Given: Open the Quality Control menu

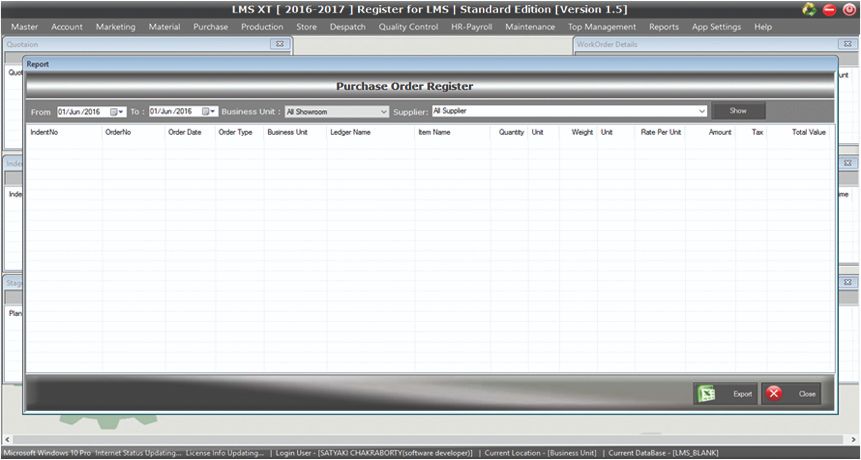Looking at the screenshot, I should click(408, 27).
